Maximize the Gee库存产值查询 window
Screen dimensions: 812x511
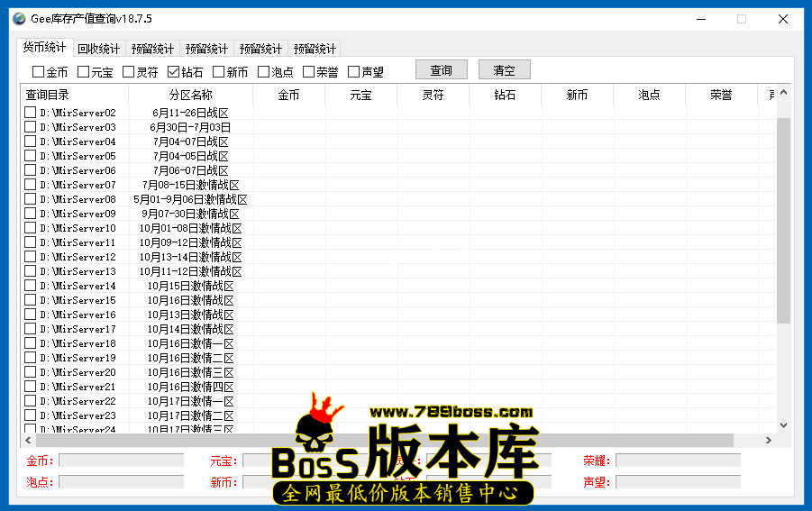742,19
